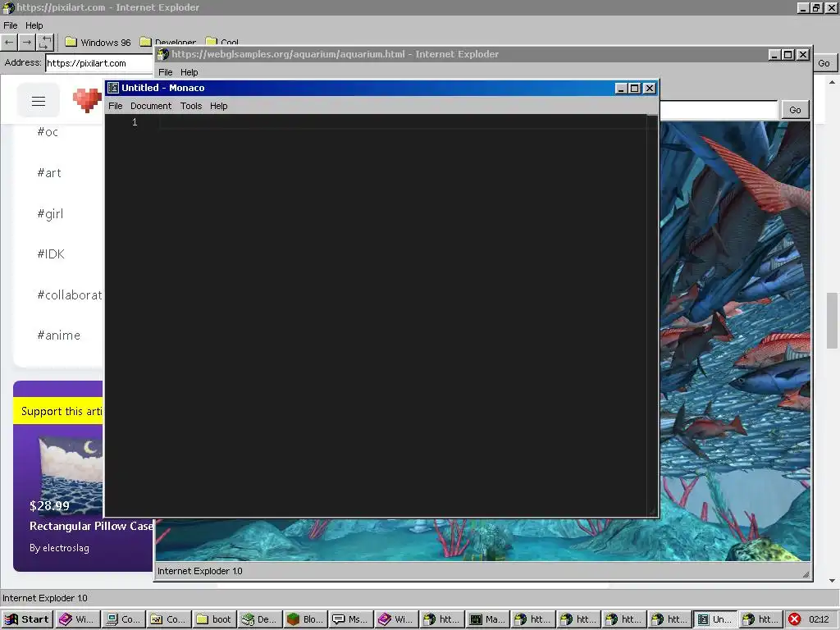Screen dimensions: 840x630
Task: Click the pixilart scrollbar down arrow
Action: click(832, 581)
